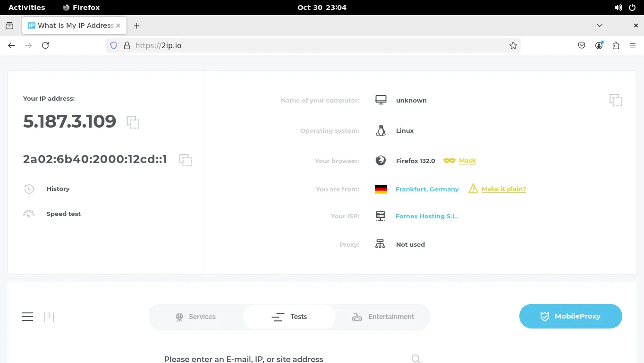Click the vertical bars icon beside the page menu
644x363 pixels.
pyautogui.click(x=49, y=317)
